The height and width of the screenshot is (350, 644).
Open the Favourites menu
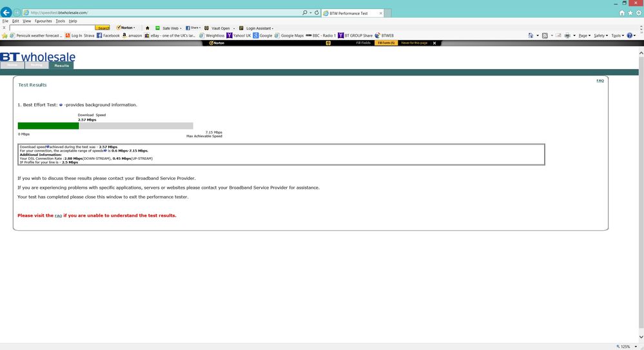point(43,21)
